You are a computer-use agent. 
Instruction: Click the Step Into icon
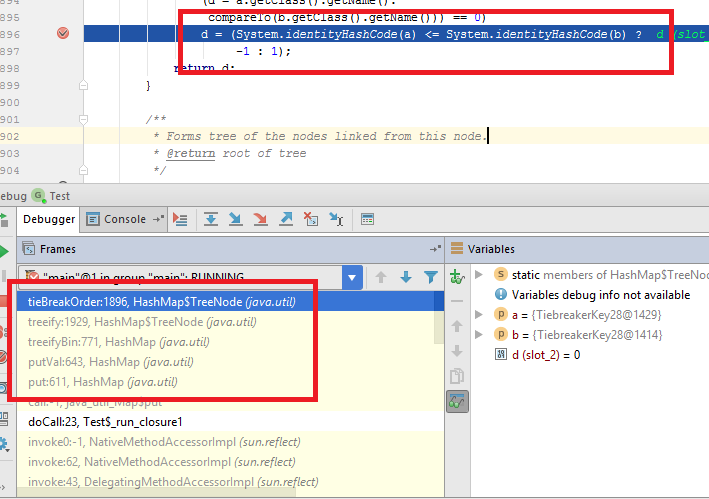point(236,219)
